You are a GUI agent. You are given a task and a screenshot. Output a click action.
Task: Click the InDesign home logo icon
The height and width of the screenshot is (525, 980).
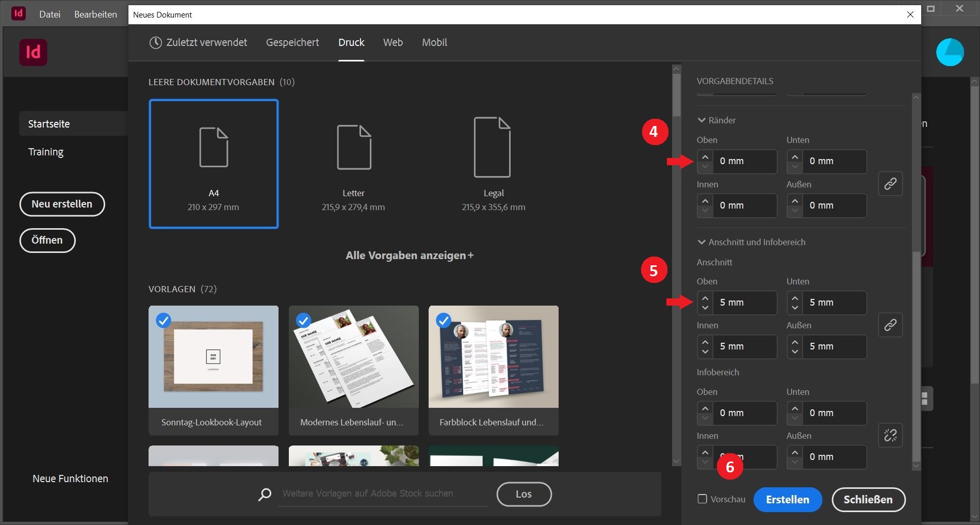[x=33, y=52]
